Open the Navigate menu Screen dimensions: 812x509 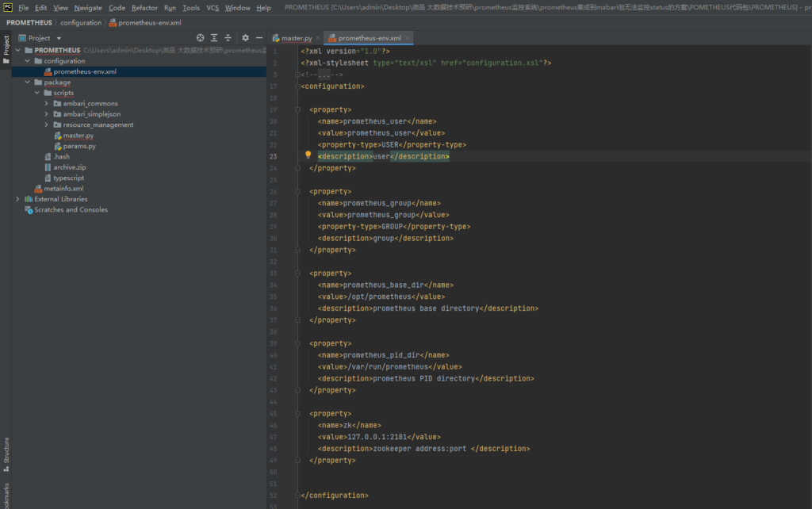88,8
